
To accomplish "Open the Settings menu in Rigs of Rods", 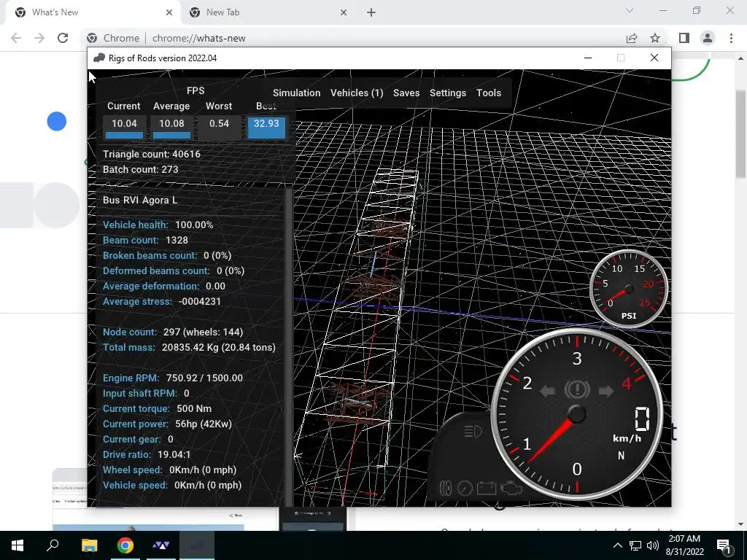I will 448,93.
